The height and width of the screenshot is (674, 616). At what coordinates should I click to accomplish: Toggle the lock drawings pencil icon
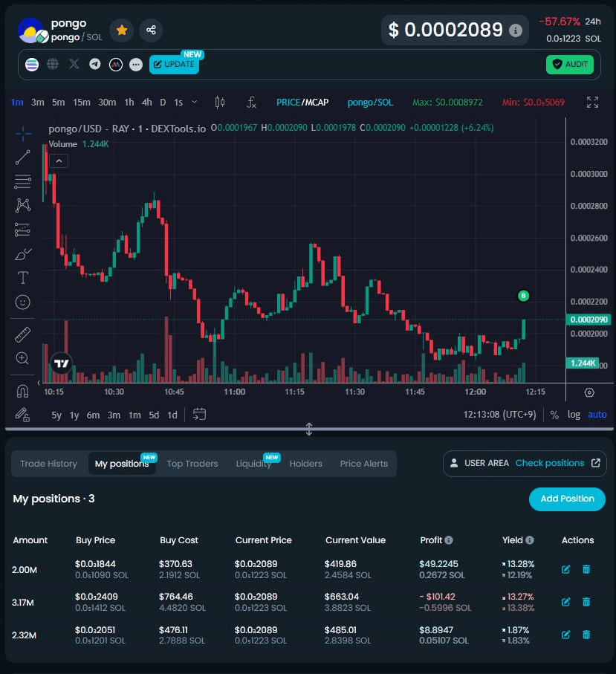(x=23, y=415)
